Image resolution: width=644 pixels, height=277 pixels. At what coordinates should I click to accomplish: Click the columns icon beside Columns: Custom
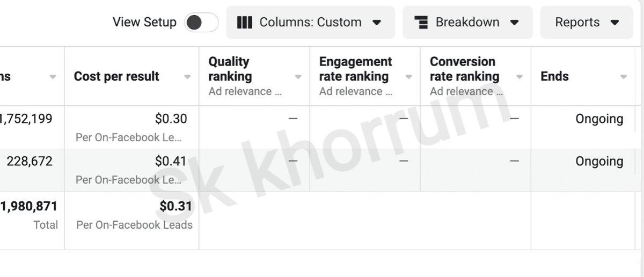pos(244,23)
